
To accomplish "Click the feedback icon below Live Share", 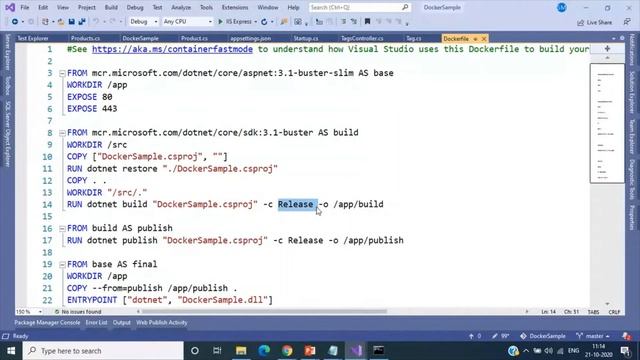I will [x=627, y=22].
